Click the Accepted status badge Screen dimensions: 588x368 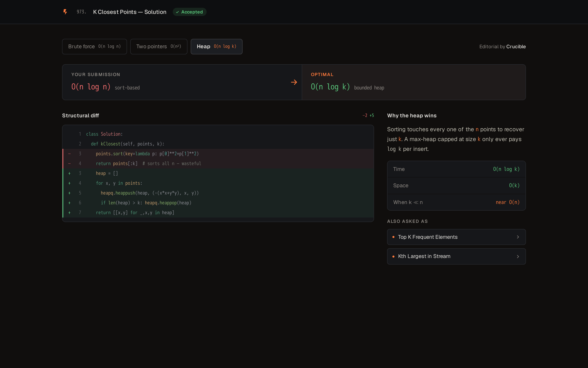click(189, 12)
